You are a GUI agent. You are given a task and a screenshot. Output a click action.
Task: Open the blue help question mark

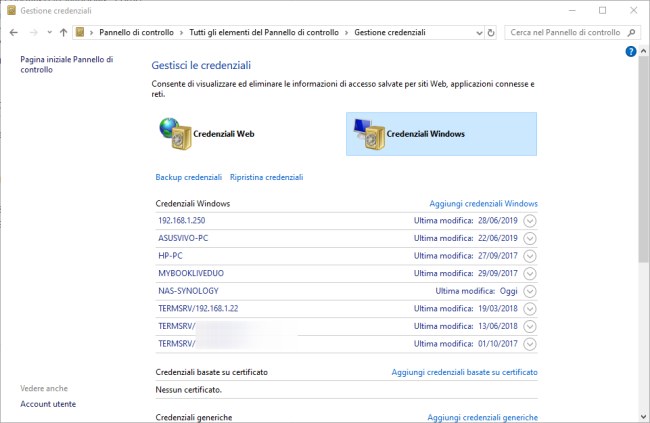[631, 51]
